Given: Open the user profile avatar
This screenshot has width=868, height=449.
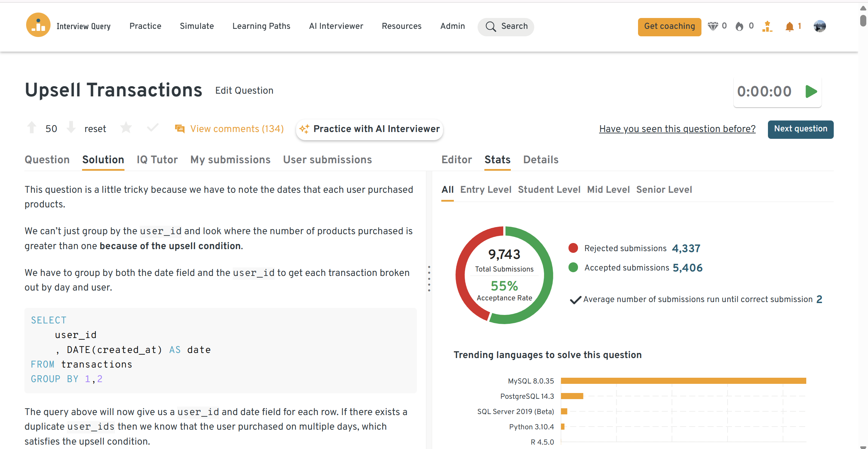Looking at the screenshot, I should pyautogui.click(x=819, y=26).
